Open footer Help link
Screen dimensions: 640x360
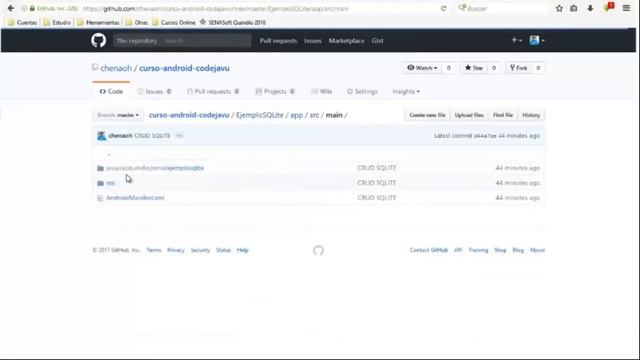click(x=242, y=250)
